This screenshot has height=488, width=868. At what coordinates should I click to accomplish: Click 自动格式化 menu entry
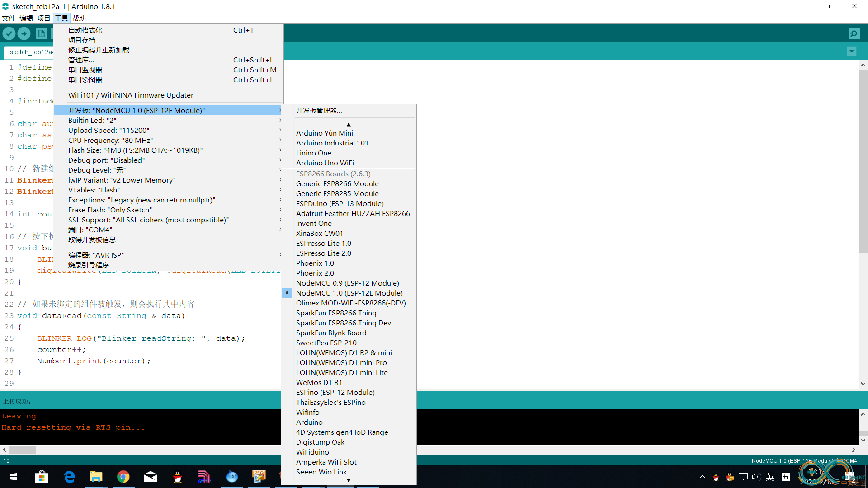(168, 30)
